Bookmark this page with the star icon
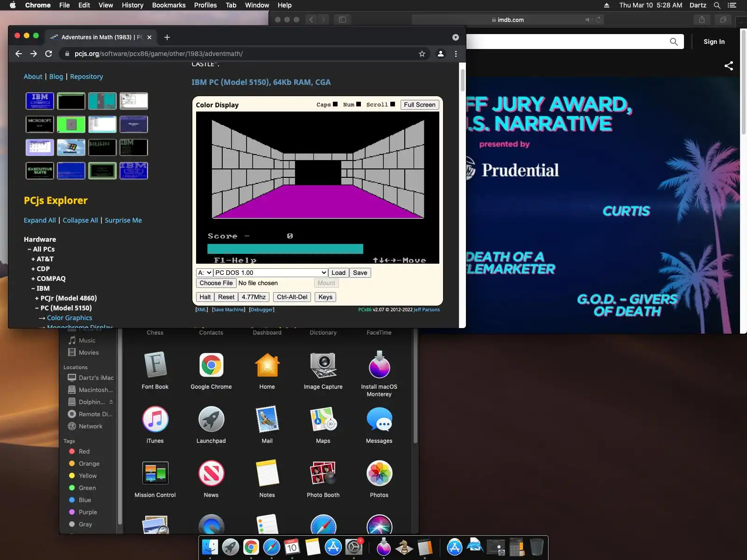747x560 pixels. click(x=422, y=54)
